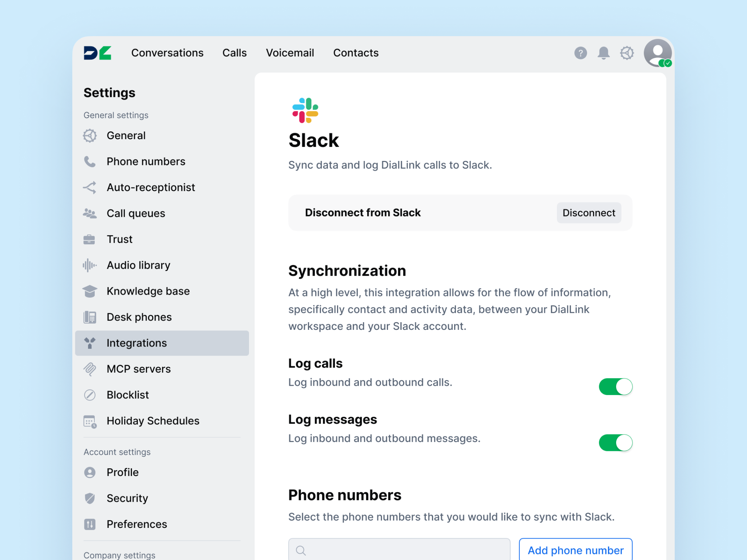Click the MCP servers paperclip icon
This screenshot has height=560, width=747.
pyautogui.click(x=90, y=369)
